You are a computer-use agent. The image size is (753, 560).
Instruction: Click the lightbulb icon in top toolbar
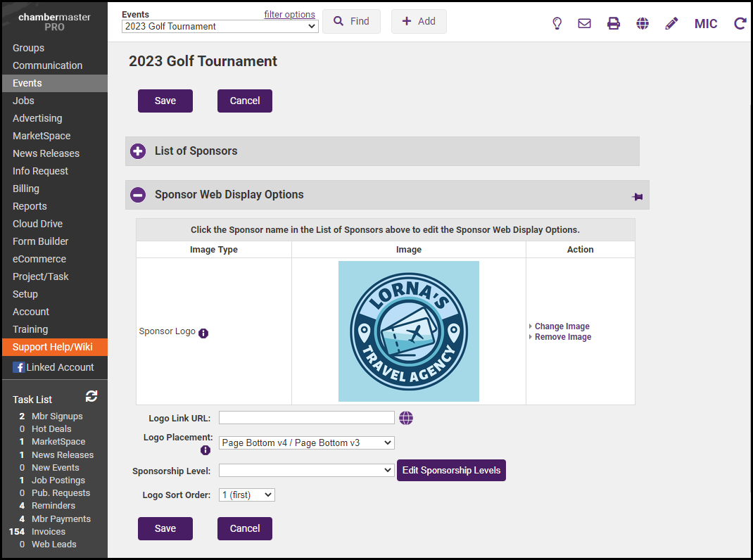557,23
